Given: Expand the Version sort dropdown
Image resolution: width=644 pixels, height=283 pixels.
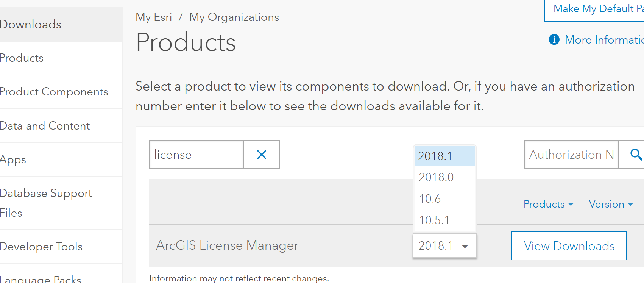Looking at the screenshot, I should pyautogui.click(x=611, y=204).
